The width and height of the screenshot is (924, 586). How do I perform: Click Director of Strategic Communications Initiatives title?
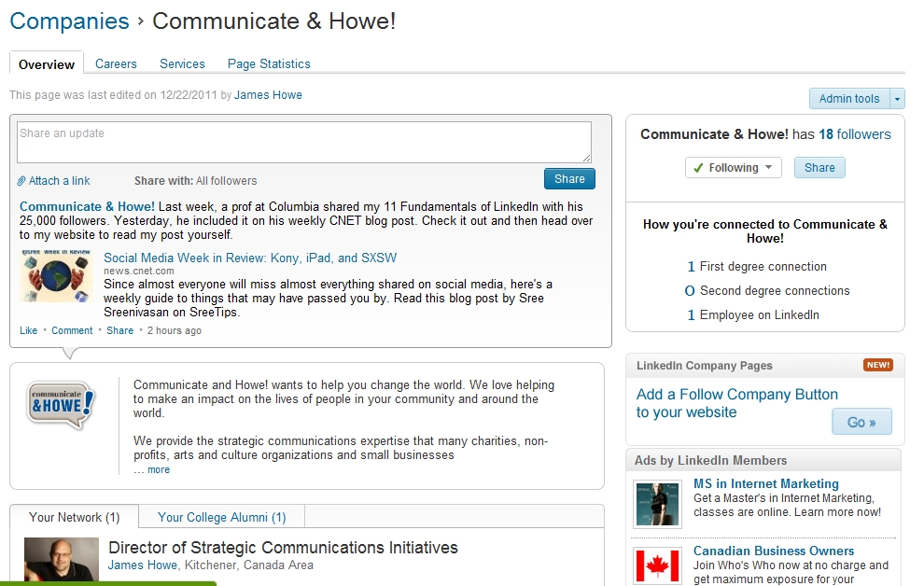point(283,547)
